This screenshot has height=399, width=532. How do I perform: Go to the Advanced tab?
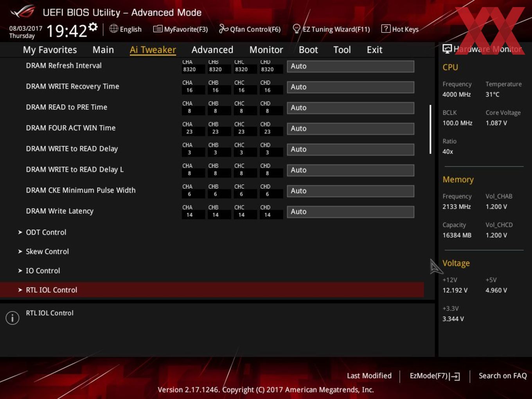click(x=212, y=50)
